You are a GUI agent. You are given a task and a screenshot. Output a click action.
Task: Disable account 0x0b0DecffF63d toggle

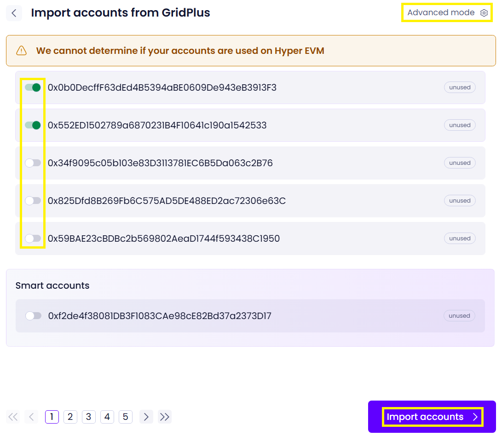point(33,87)
